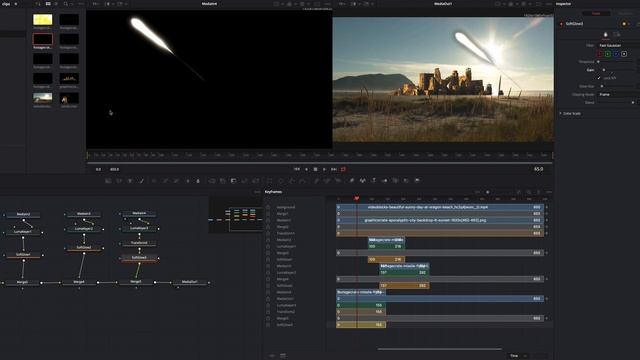Select the SoftGlow3 node in the node editor

(139, 258)
